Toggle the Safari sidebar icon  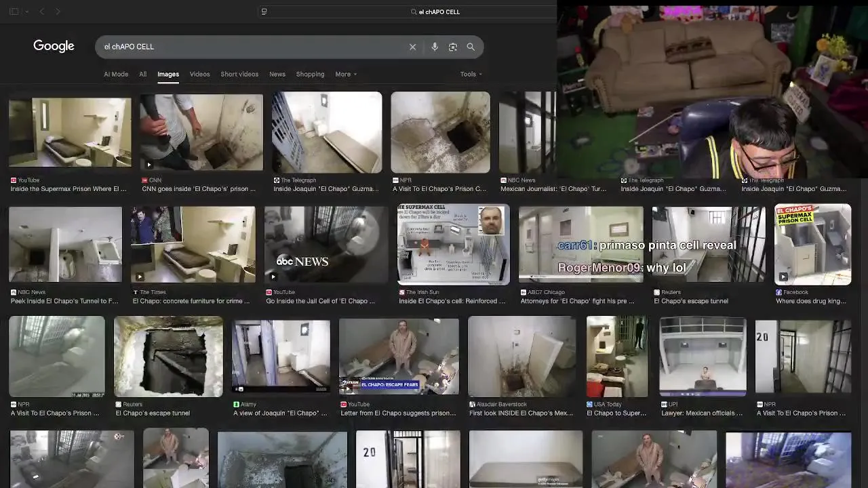point(14,12)
